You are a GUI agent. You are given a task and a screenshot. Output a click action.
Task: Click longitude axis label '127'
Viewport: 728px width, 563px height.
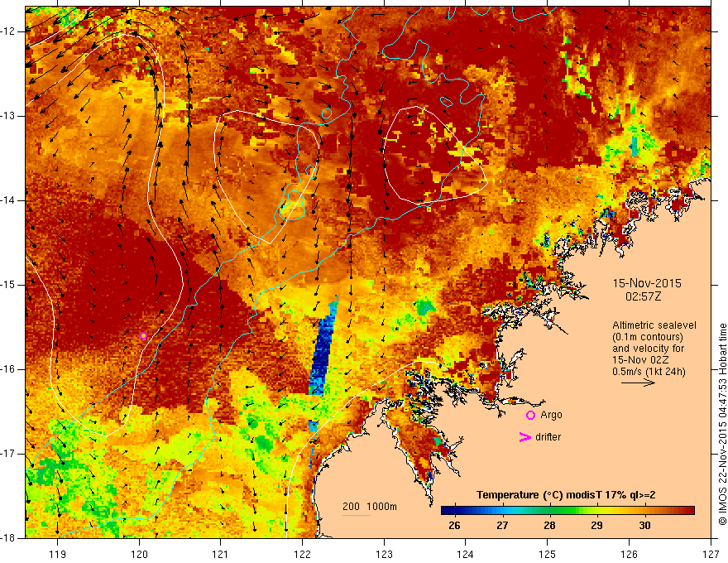pos(711,554)
